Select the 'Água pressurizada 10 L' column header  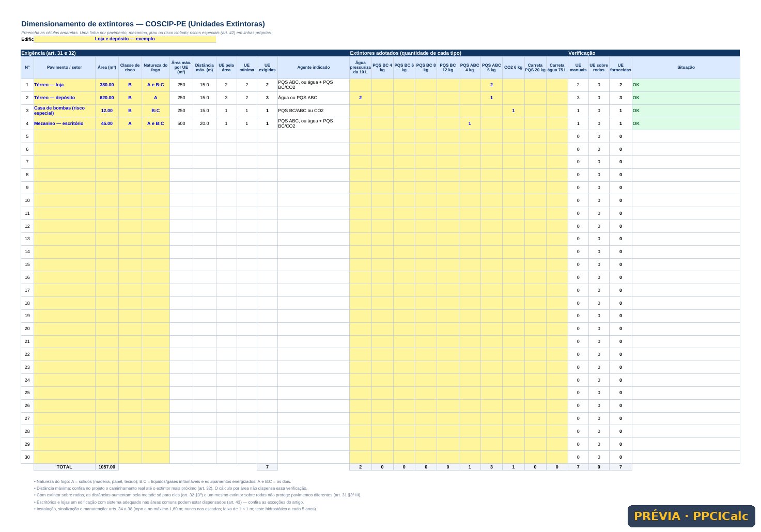click(x=361, y=68)
